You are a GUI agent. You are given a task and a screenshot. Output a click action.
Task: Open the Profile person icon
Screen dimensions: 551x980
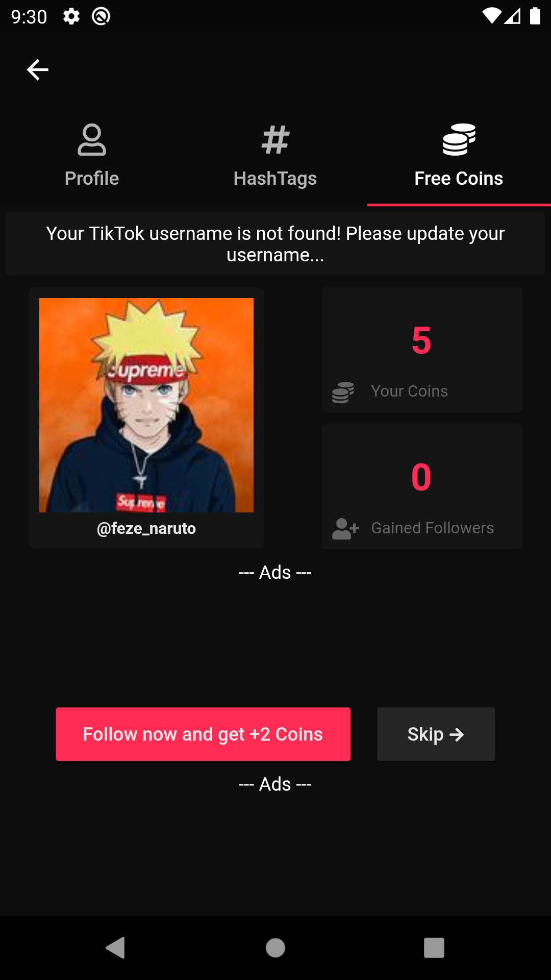(x=92, y=139)
